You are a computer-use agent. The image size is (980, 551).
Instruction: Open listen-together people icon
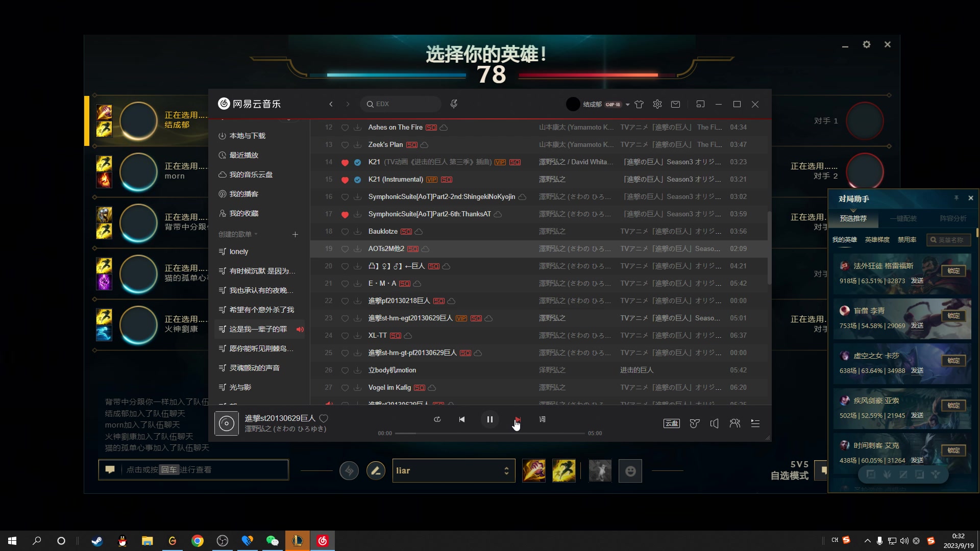click(735, 423)
